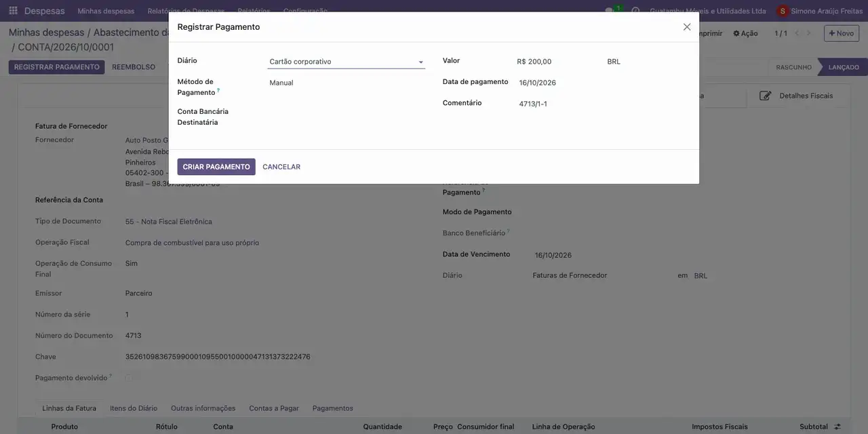The height and width of the screenshot is (434, 868).
Task: Switch to Linhas da Fatura tab
Action: click(69, 408)
